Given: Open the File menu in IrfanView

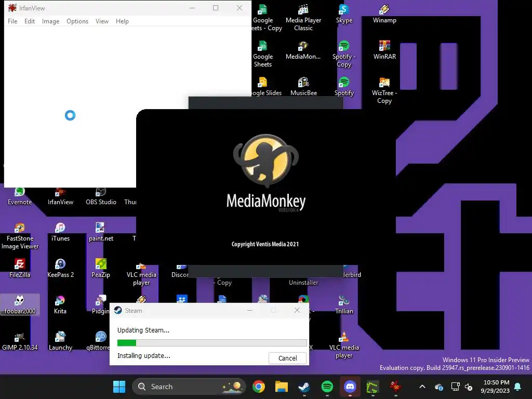Looking at the screenshot, I should [12, 21].
